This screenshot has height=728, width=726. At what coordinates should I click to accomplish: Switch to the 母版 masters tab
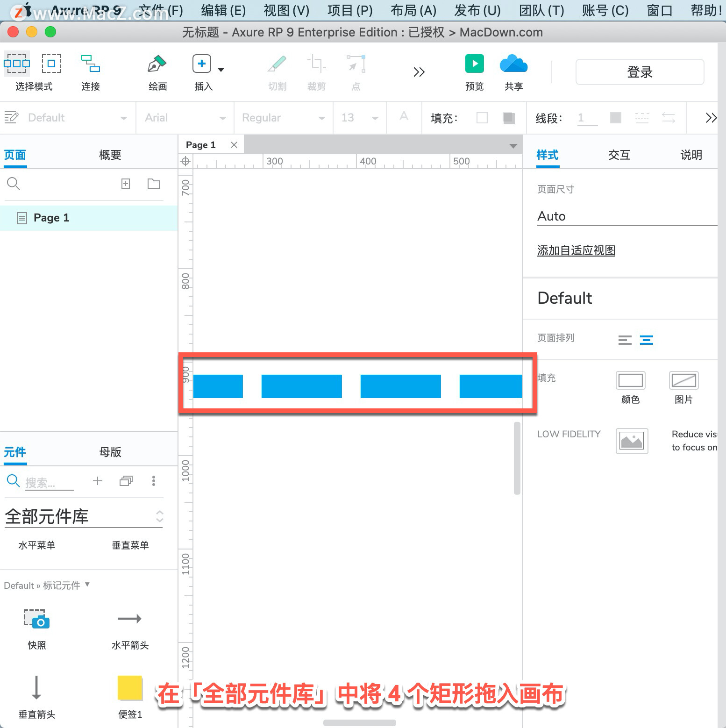click(x=110, y=452)
